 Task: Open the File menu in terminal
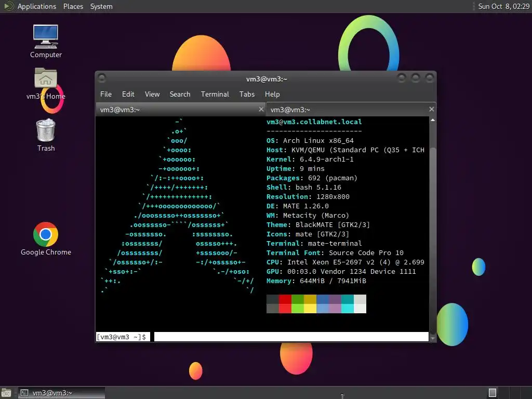point(106,95)
